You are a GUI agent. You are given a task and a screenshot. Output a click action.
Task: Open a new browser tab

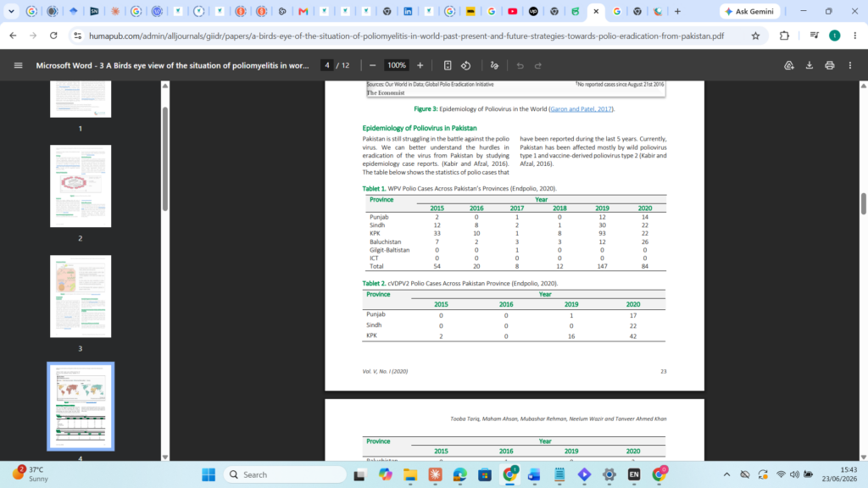click(677, 11)
